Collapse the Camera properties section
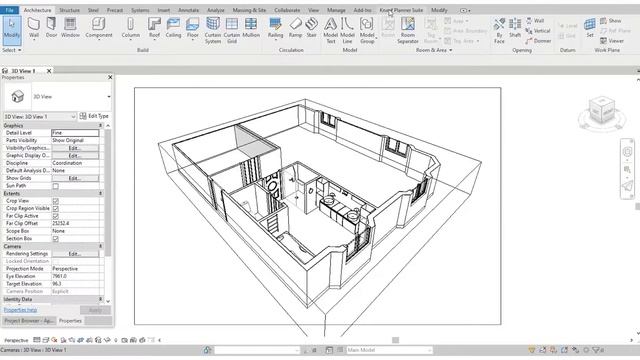Viewport: 640px width, 360px height. tap(101, 246)
